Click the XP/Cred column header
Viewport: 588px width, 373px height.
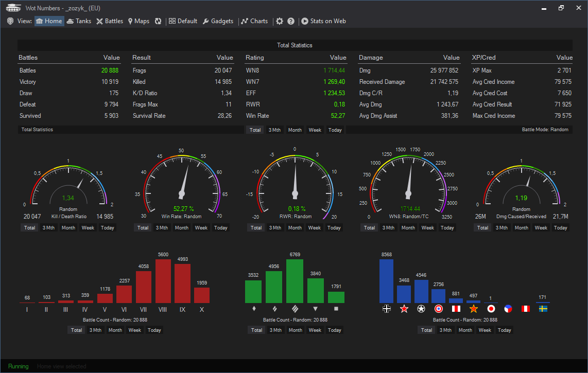point(484,58)
